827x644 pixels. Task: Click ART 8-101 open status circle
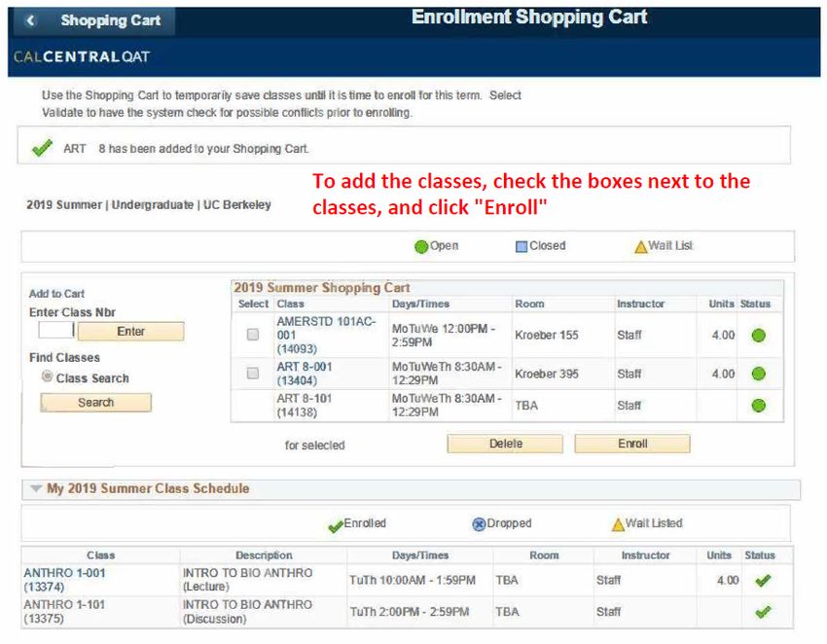coord(759,405)
